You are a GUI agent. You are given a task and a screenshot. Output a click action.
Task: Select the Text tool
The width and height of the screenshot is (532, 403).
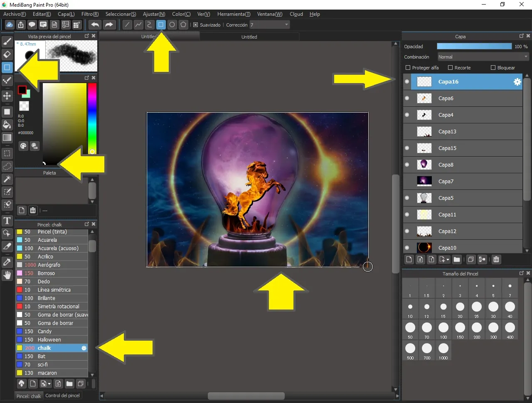[x=7, y=221]
